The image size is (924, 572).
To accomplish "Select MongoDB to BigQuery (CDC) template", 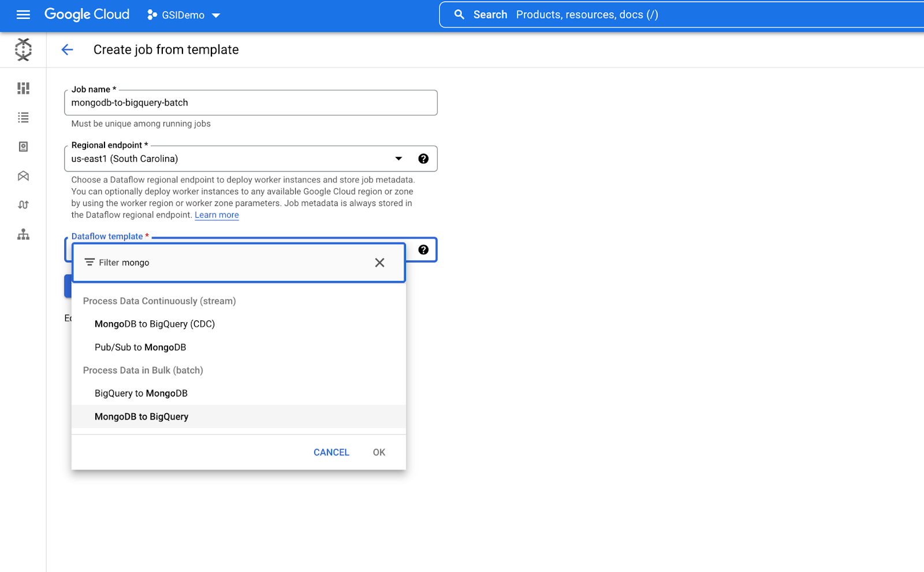I will click(239, 324).
